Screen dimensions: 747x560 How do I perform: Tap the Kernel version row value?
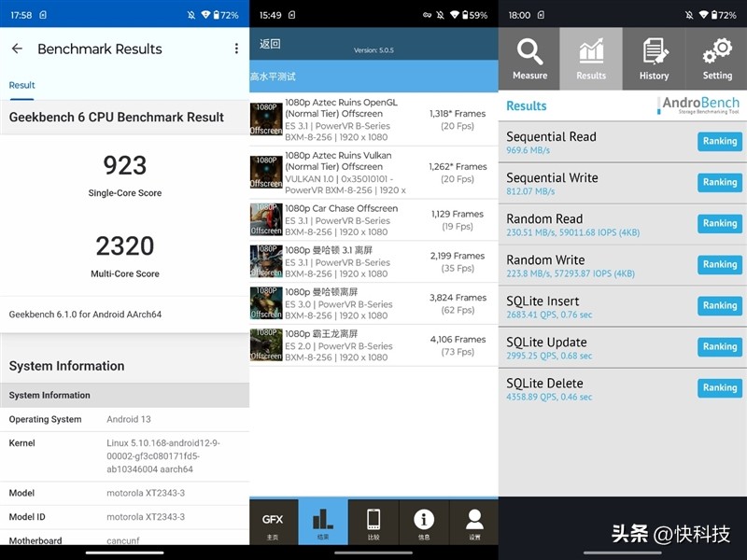[x=162, y=456]
